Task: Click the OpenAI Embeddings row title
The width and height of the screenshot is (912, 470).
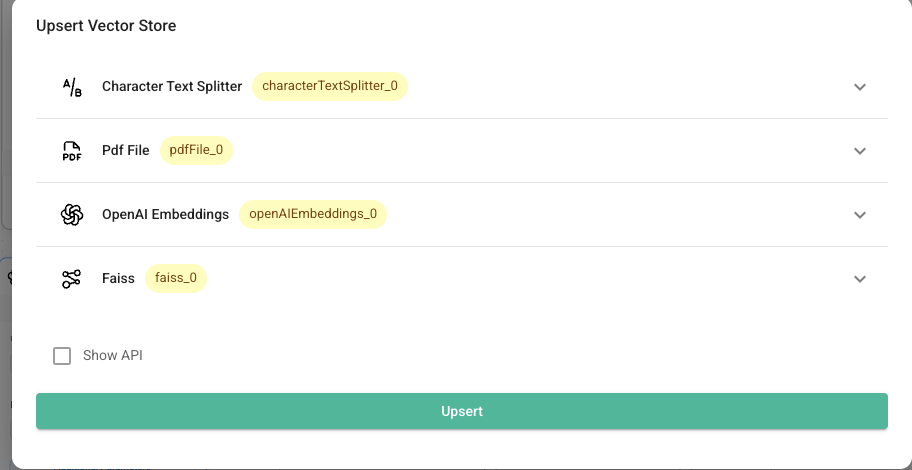Action: click(165, 215)
